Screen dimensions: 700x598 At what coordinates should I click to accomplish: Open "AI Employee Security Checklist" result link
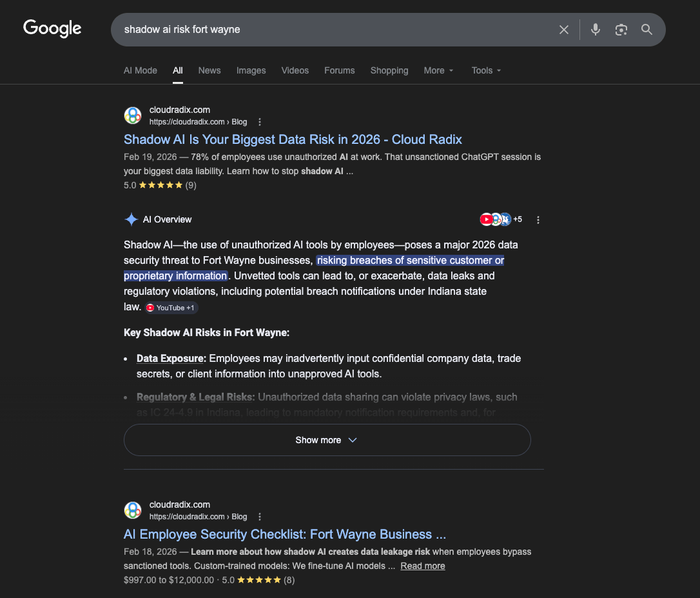pos(284,534)
